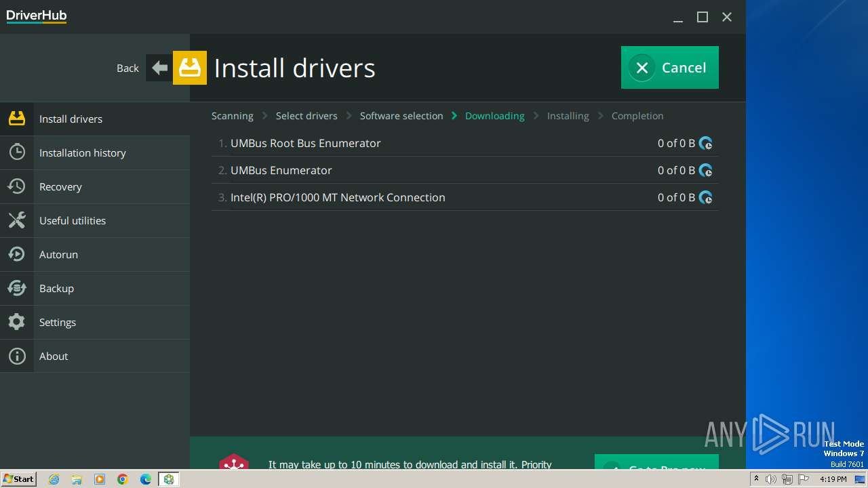Click the UMBus Enumerator pending status icon
Image resolution: width=868 pixels, height=488 pixels.
point(706,170)
